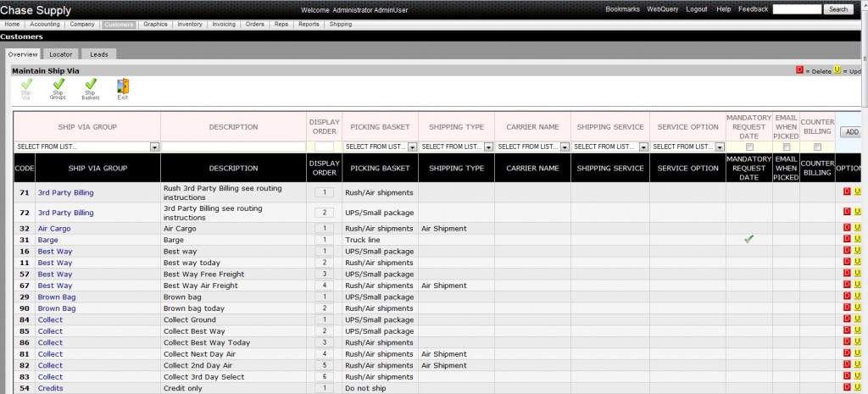Delete the Credit only row 54
The image size is (868, 394).
tap(847, 387)
